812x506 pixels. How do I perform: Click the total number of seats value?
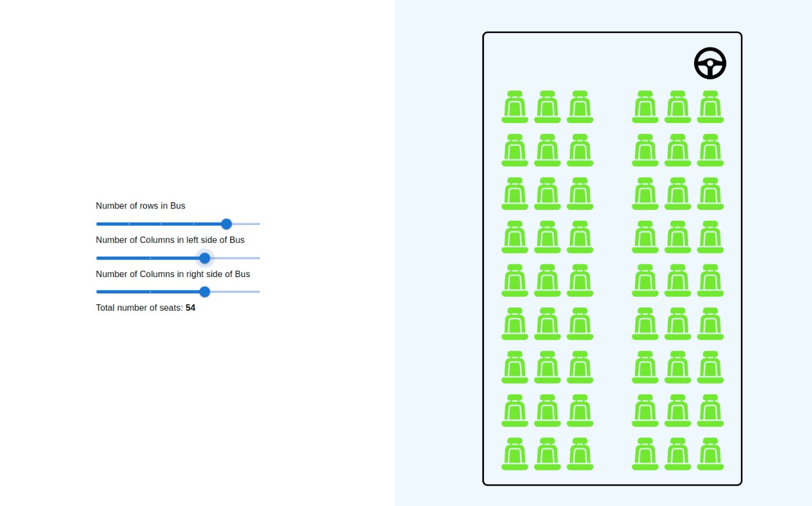click(190, 308)
